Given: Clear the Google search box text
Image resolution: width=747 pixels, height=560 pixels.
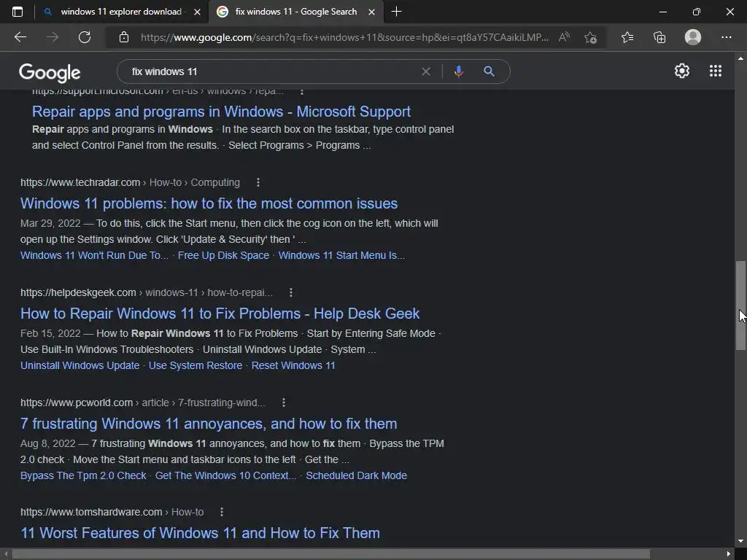Looking at the screenshot, I should coord(426,71).
